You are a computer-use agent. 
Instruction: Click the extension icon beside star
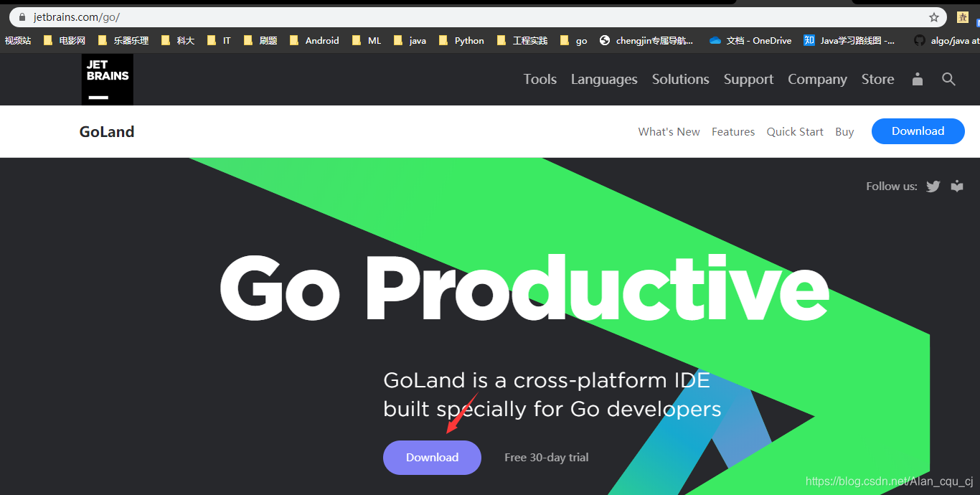point(963,17)
